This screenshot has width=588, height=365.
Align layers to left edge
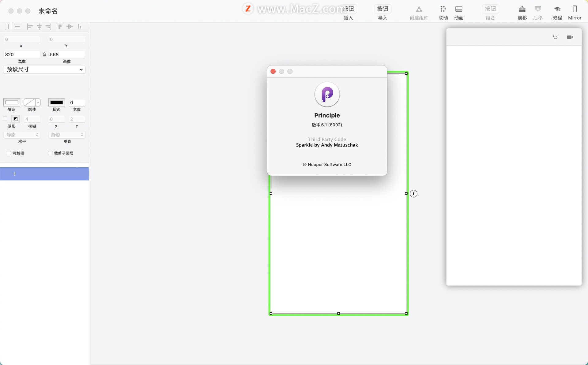30,27
